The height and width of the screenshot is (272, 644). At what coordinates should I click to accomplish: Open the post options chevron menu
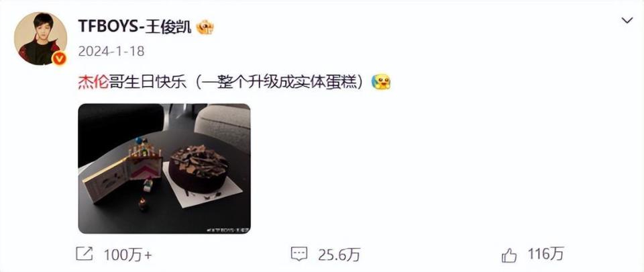tap(627, 20)
